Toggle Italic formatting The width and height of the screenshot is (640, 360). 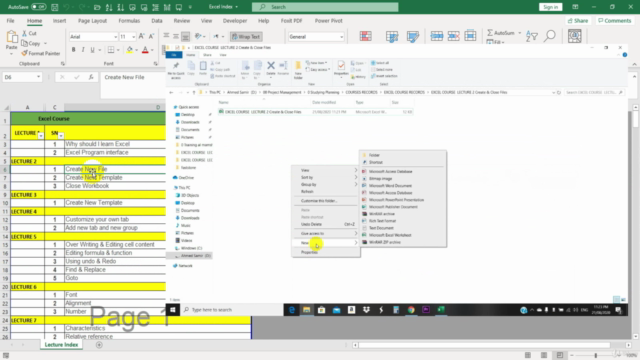83,50
